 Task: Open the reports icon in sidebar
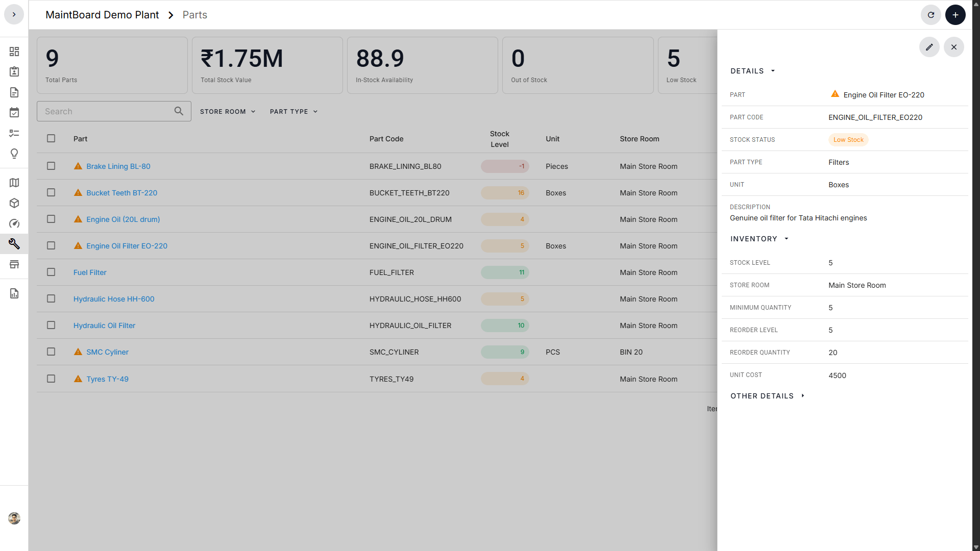tap(14, 293)
